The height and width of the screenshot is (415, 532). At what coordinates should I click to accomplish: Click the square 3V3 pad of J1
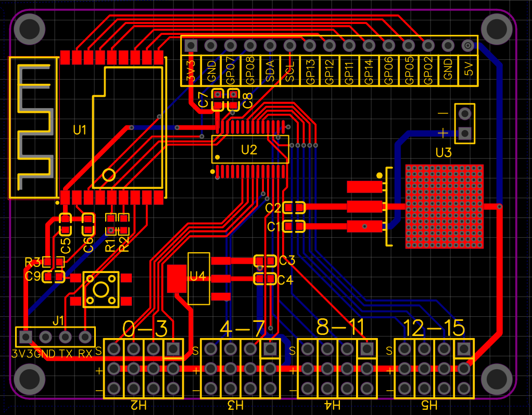click(26, 336)
